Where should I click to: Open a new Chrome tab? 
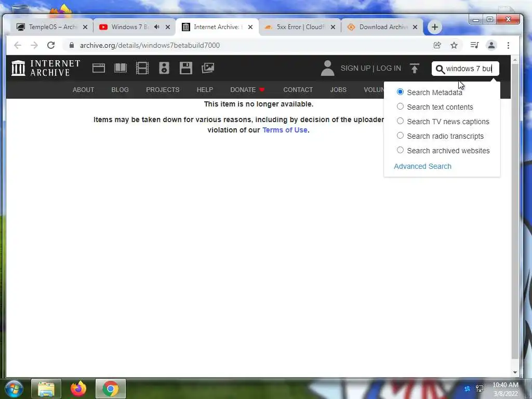(x=435, y=27)
